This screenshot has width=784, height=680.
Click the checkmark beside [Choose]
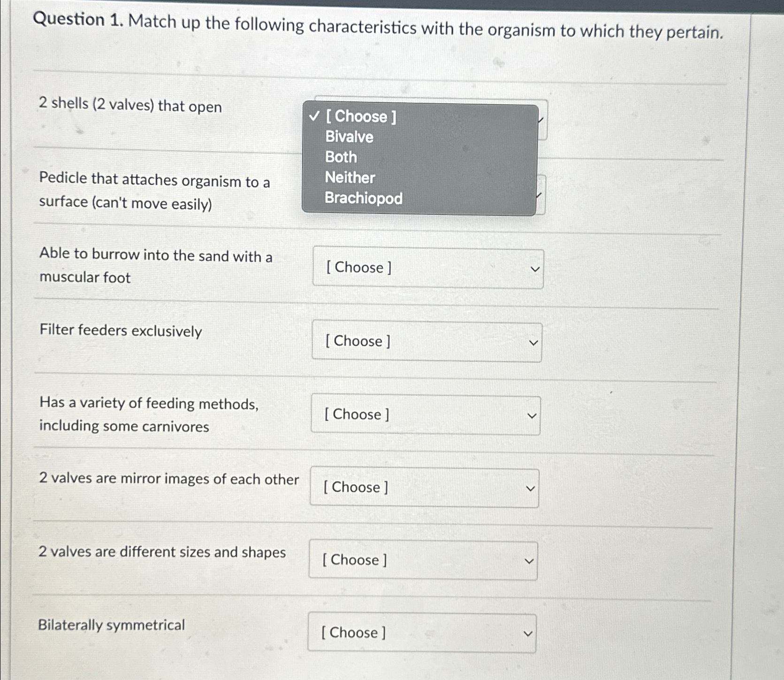click(316, 117)
